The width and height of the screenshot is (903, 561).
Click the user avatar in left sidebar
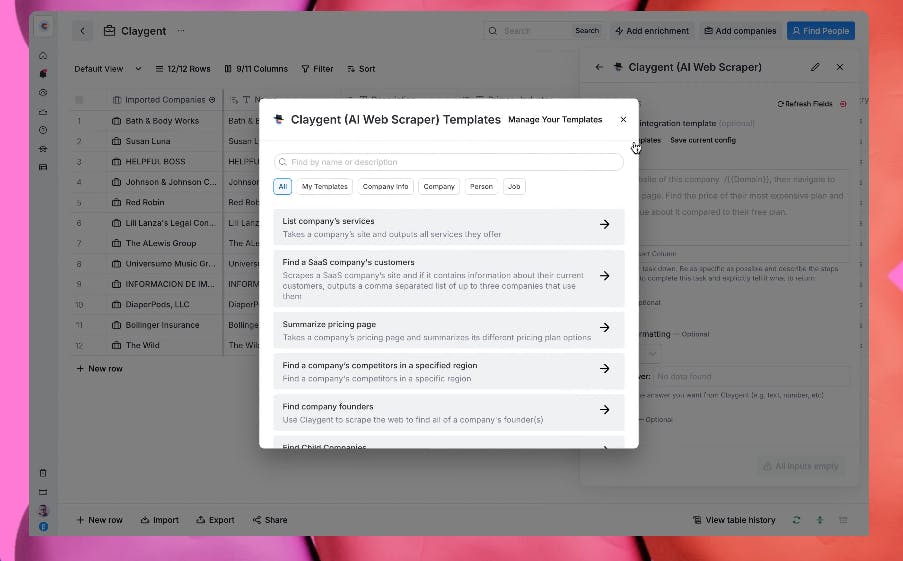[x=43, y=510]
